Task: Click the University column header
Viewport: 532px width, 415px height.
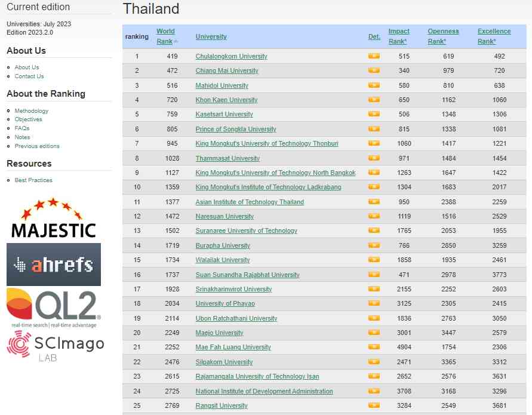Action: click(x=211, y=37)
